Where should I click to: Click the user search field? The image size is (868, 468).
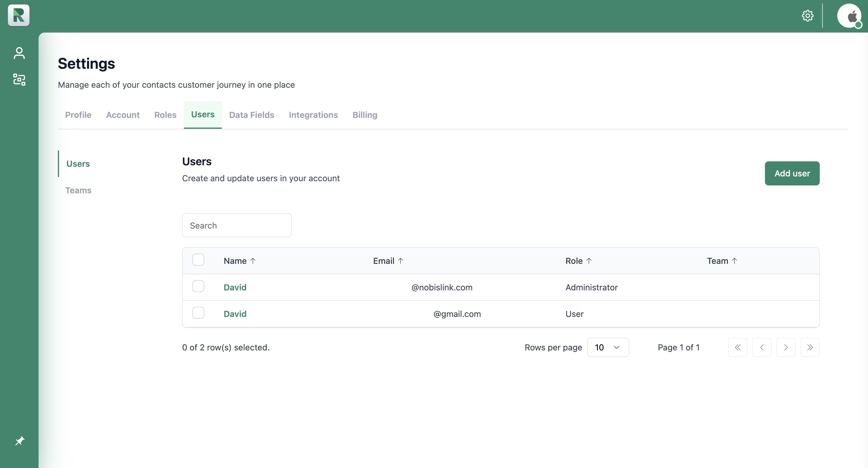[237, 225]
